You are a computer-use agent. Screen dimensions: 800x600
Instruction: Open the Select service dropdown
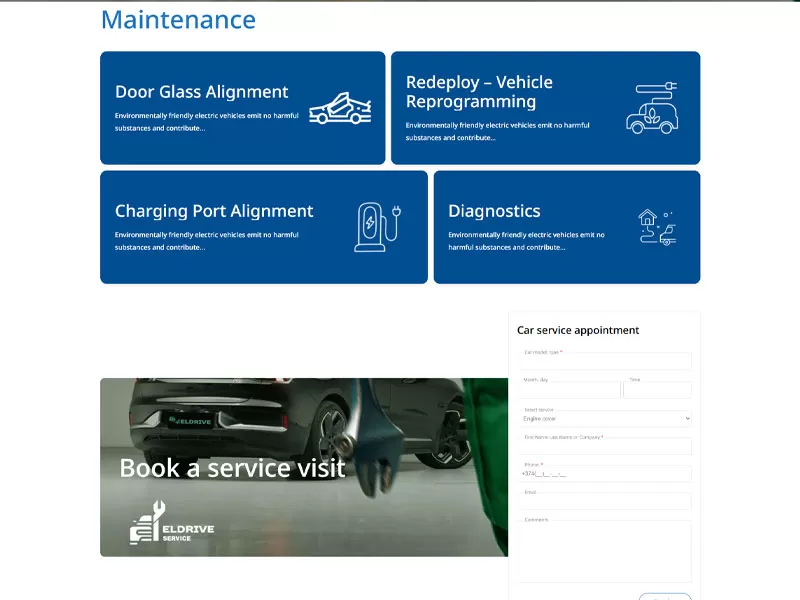pos(605,419)
